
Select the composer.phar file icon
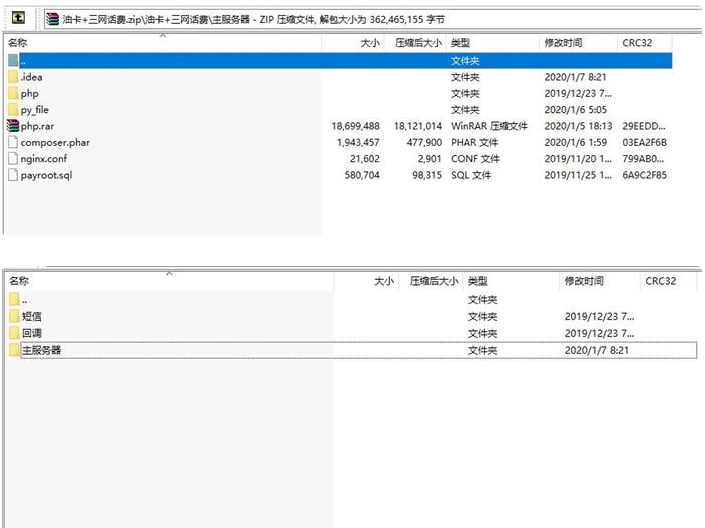(13, 142)
